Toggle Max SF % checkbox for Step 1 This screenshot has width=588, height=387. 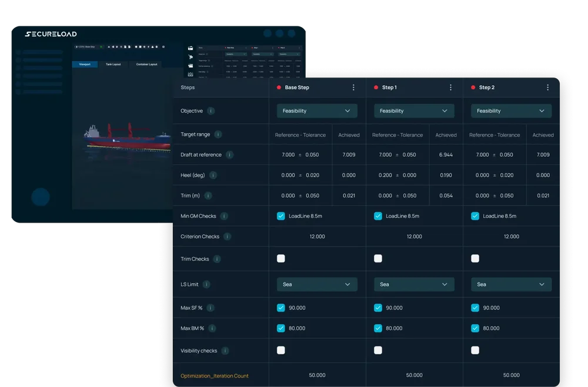pyautogui.click(x=378, y=308)
